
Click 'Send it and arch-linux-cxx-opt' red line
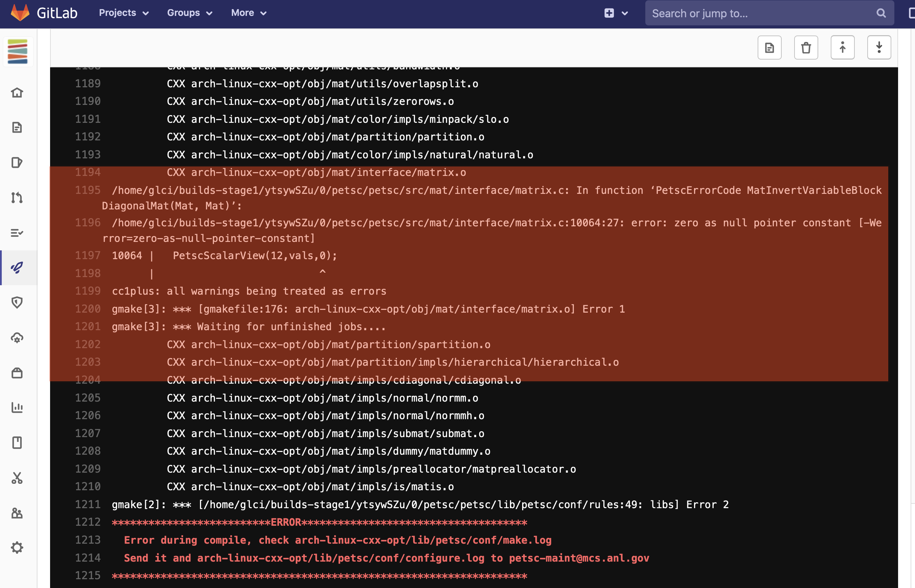tap(386, 558)
